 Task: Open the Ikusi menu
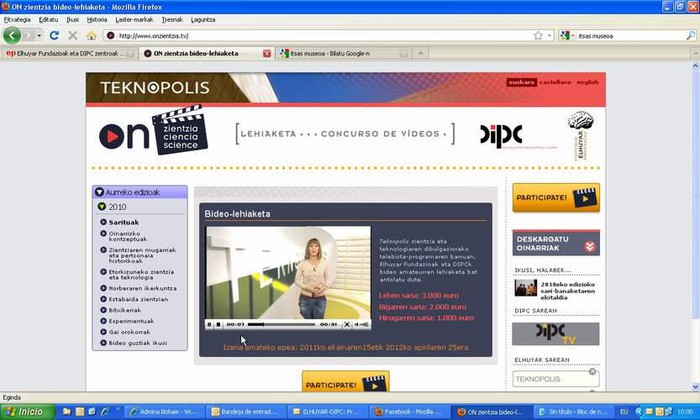(72, 20)
